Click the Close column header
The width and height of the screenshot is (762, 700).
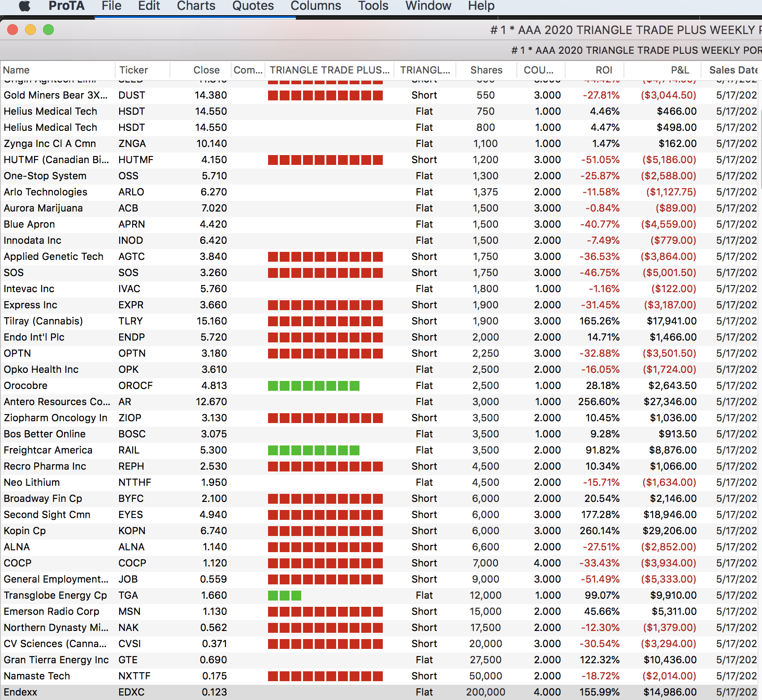pyautogui.click(x=206, y=70)
